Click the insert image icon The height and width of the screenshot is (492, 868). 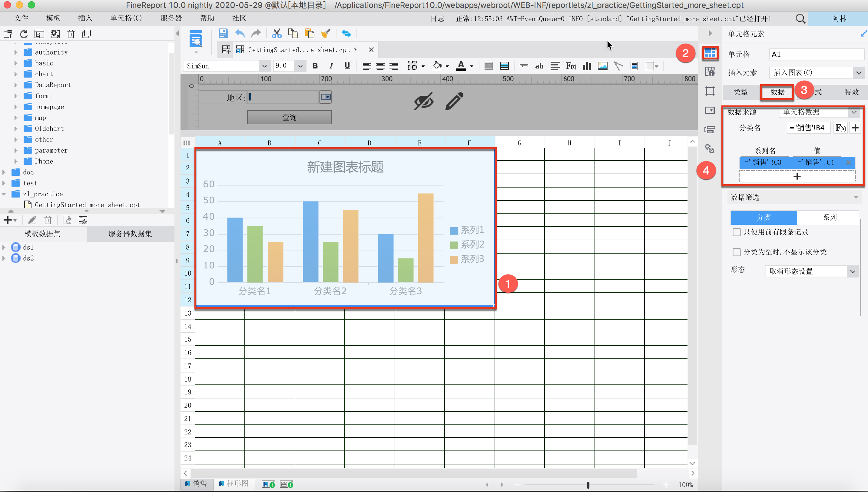click(x=602, y=66)
